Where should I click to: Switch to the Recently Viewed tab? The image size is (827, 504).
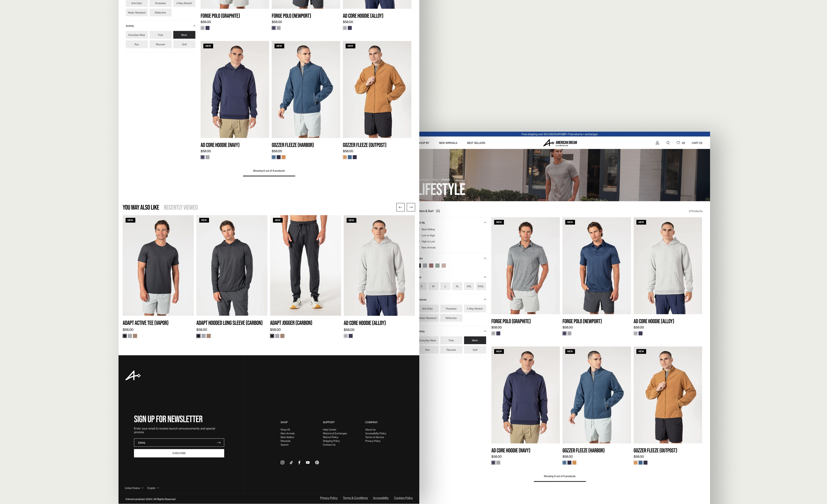tap(181, 207)
